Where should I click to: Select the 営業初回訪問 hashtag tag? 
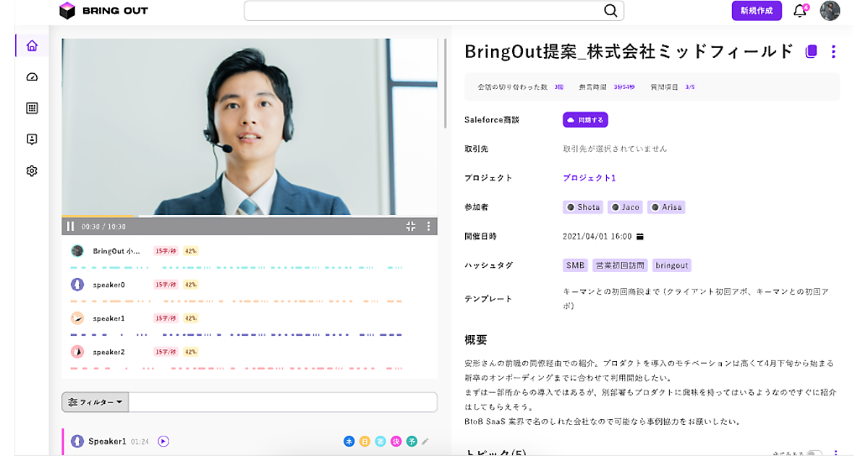pos(620,266)
